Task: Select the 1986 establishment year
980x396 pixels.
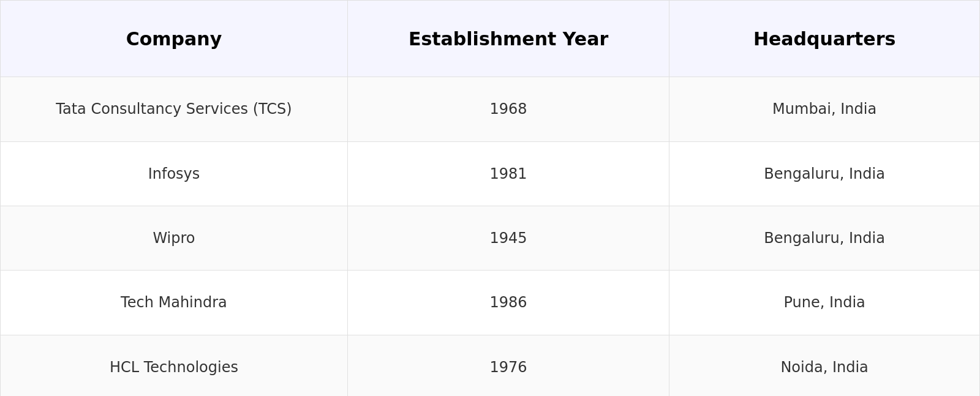Action: [508, 302]
